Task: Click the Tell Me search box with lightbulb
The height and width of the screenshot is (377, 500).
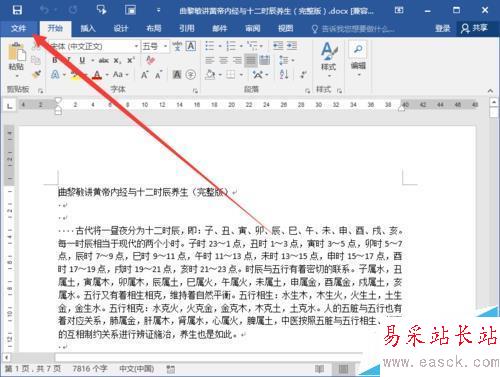Action: tap(353, 29)
